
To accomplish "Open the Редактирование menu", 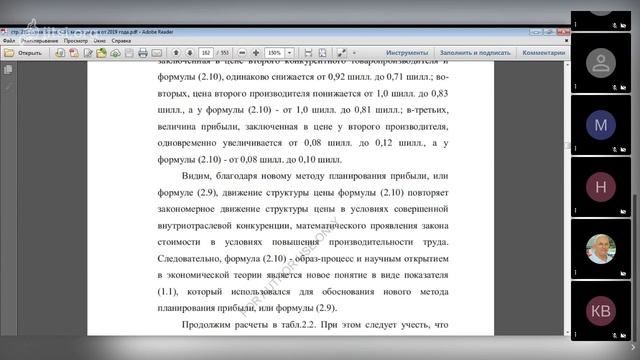I will coord(40,41).
